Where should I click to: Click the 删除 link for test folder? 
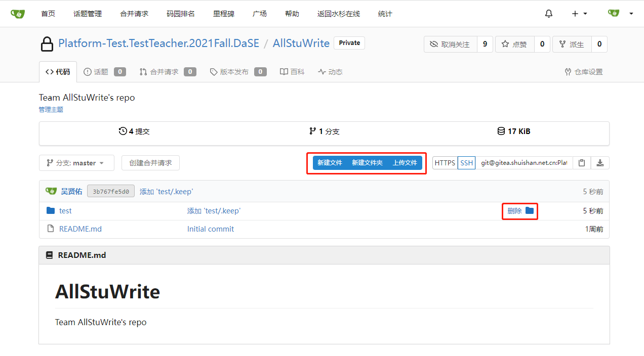514,211
